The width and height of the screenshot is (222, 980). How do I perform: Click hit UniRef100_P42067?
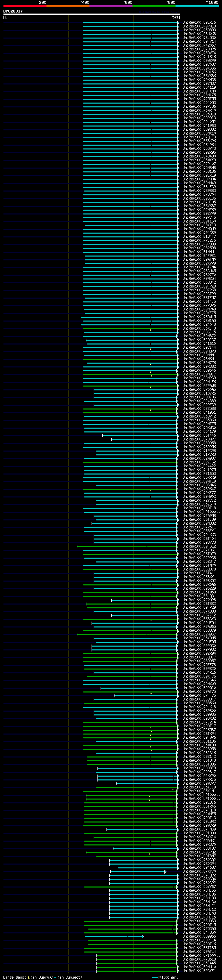[x=199, y=46]
